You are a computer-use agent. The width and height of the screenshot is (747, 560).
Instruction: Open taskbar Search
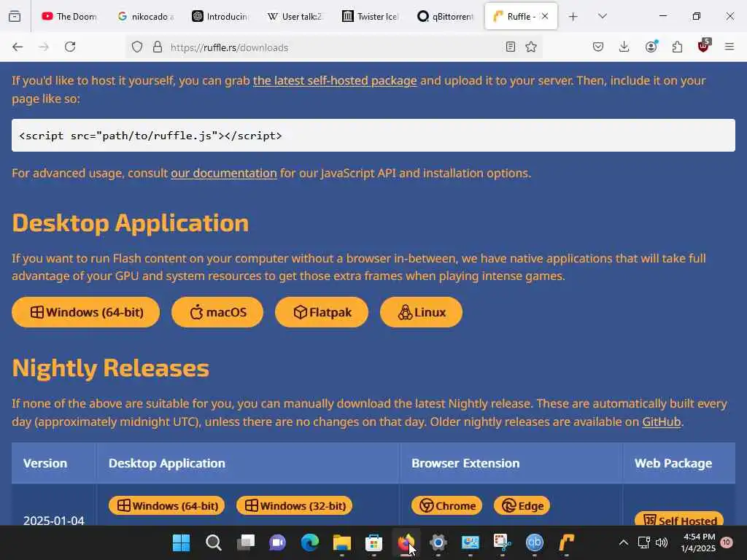pyautogui.click(x=214, y=542)
